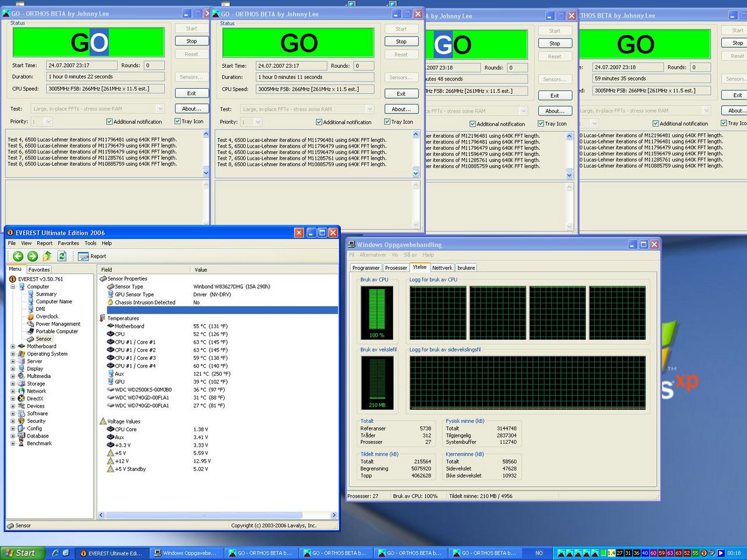The height and width of the screenshot is (560, 747).
Task: Select Computer Name in the EVEREST tree
Action: click(54, 302)
